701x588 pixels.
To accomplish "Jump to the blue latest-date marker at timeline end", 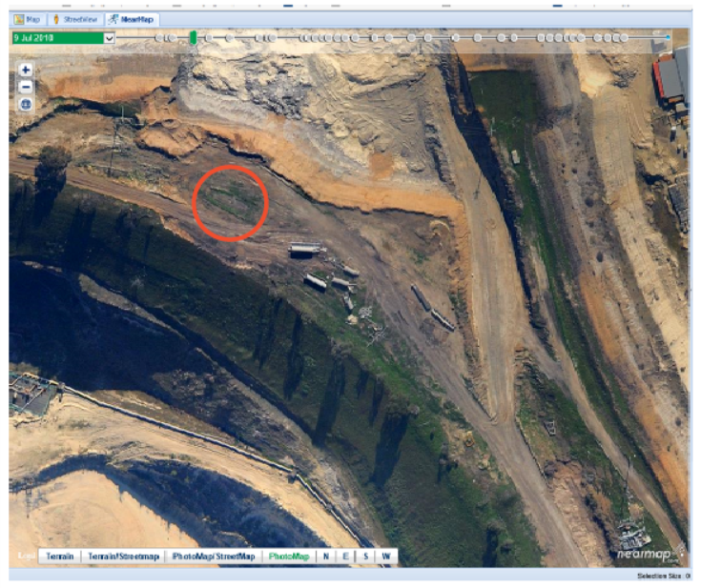I will pyautogui.click(x=668, y=38).
